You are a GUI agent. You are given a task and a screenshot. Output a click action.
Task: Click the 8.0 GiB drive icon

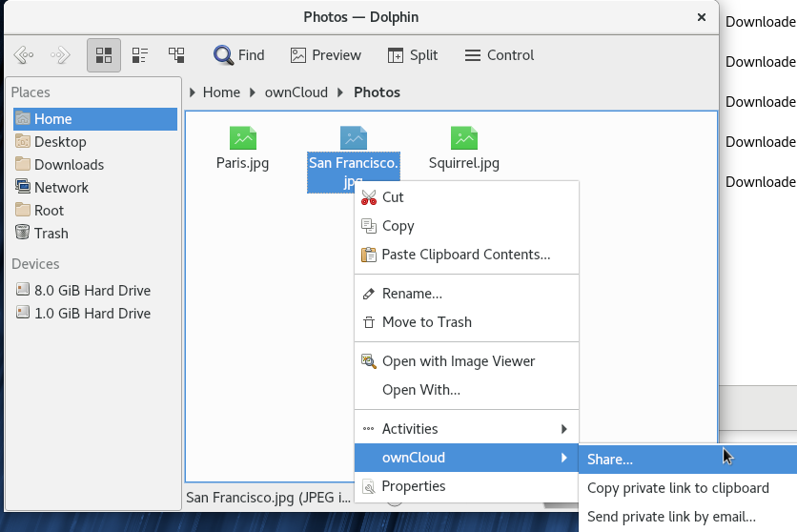click(22, 289)
